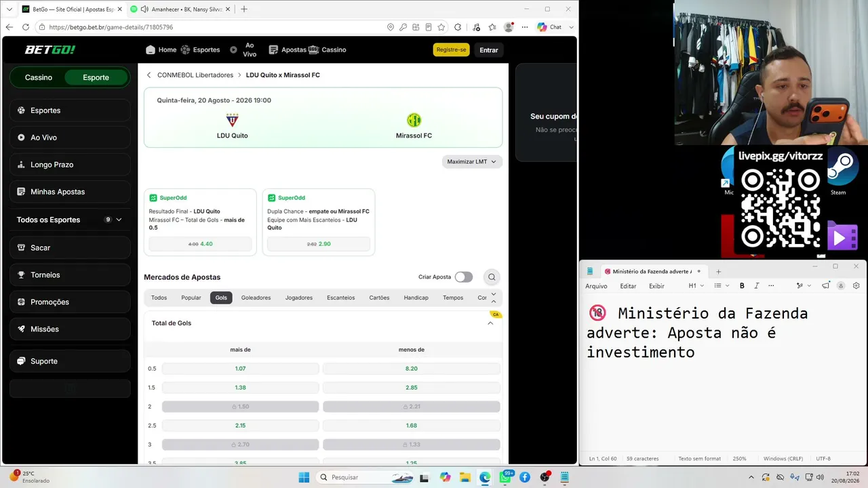Select the Todos market tab
The width and height of the screenshot is (868, 488).
coord(159,298)
